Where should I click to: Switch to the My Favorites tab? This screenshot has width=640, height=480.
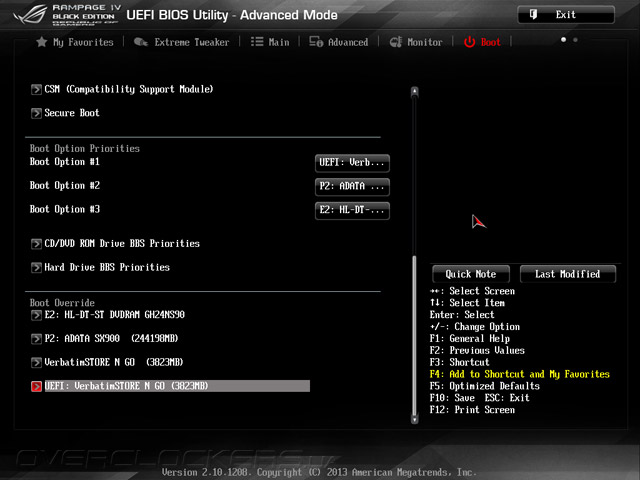pos(75,42)
